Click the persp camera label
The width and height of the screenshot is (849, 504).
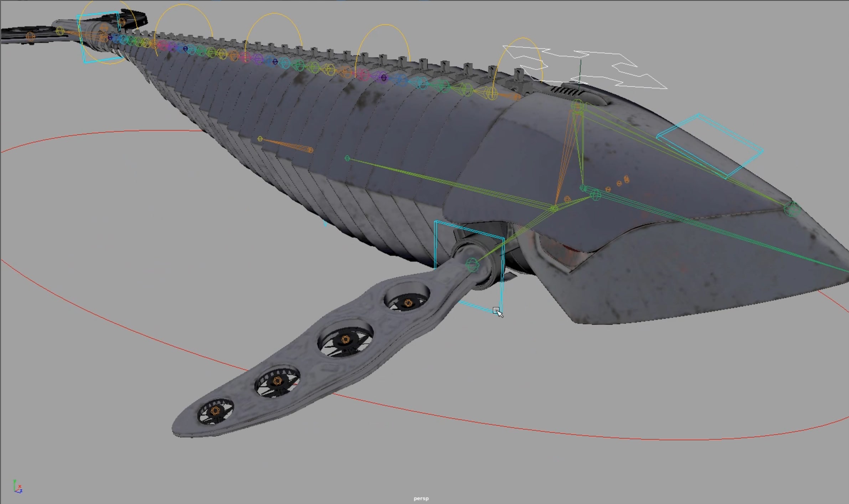[x=421, y=498]
